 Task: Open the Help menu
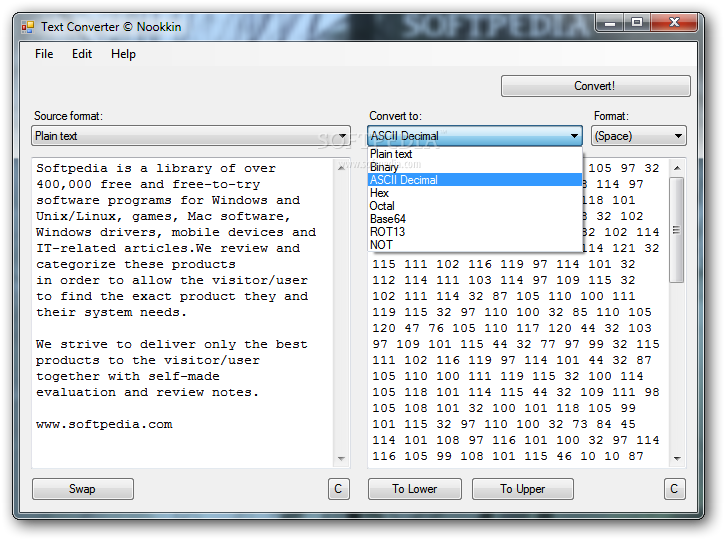tap(123, 54)
